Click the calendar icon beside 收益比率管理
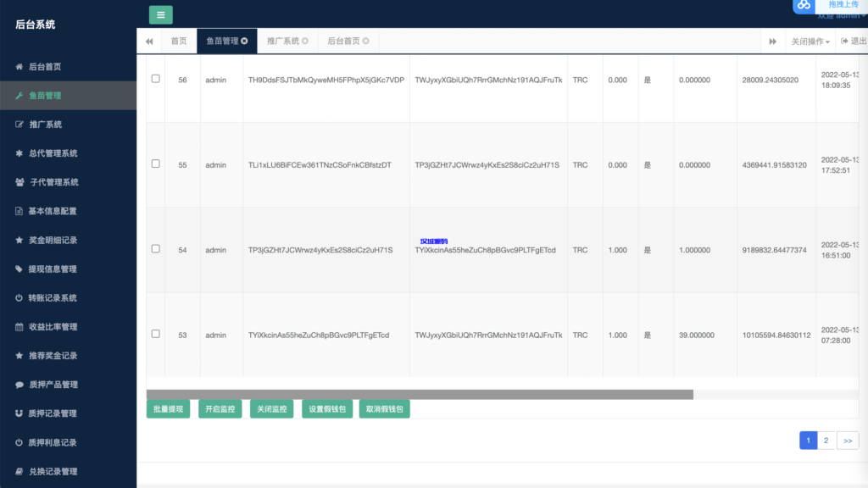 19,326
